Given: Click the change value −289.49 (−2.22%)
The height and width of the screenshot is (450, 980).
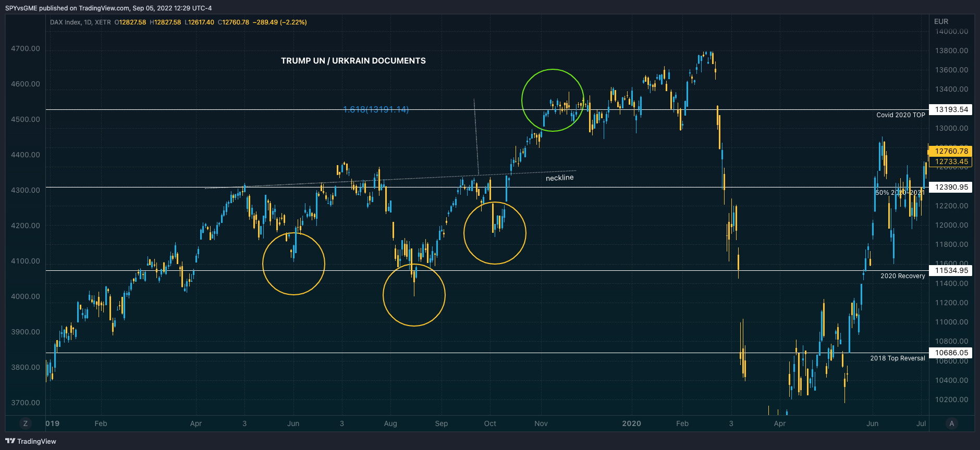Looking at the screenshot, I should tap(279, 22).
